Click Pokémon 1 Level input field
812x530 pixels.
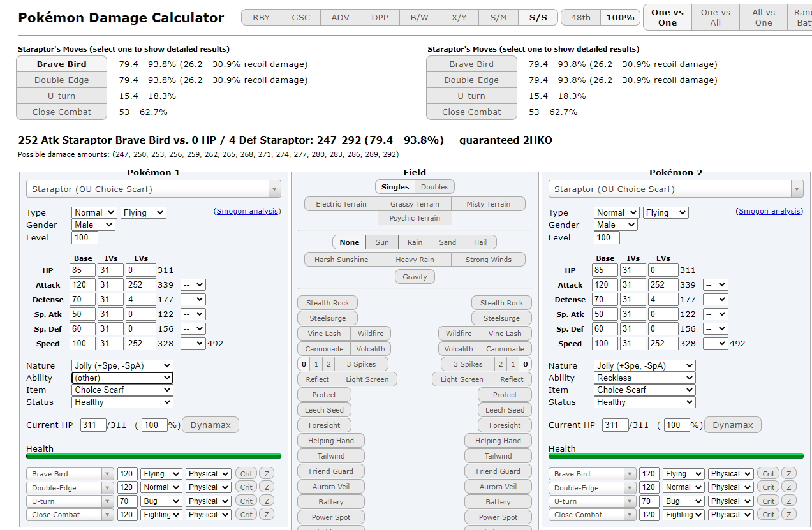(x=85, y=237)
